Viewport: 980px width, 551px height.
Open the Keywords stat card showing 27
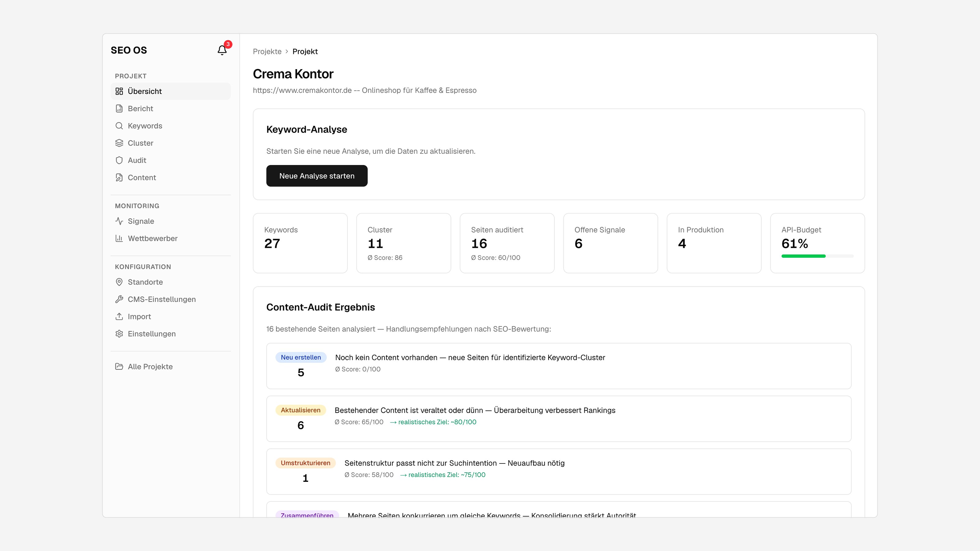click(300, 243)
